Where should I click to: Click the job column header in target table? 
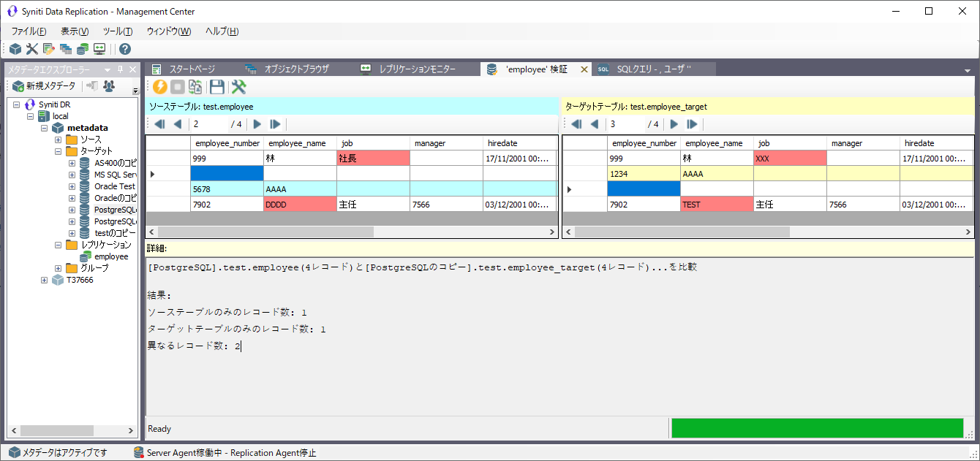(x=790, y=143)
